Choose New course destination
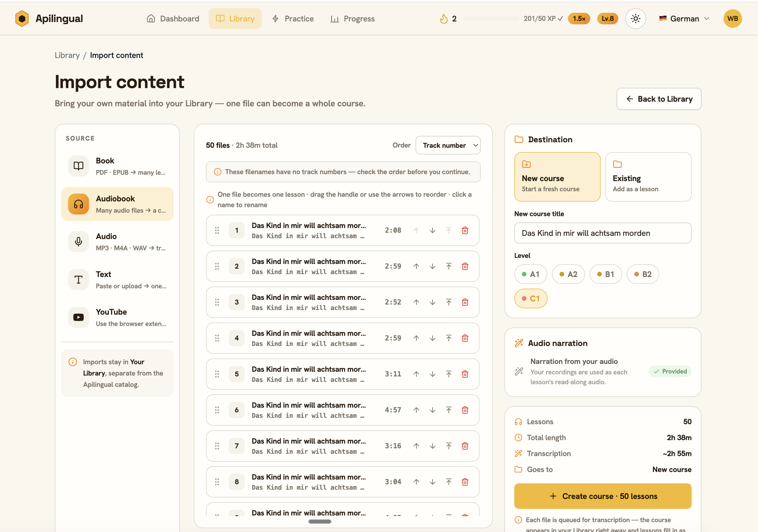758x532 pixels. (x=557, y=177)
